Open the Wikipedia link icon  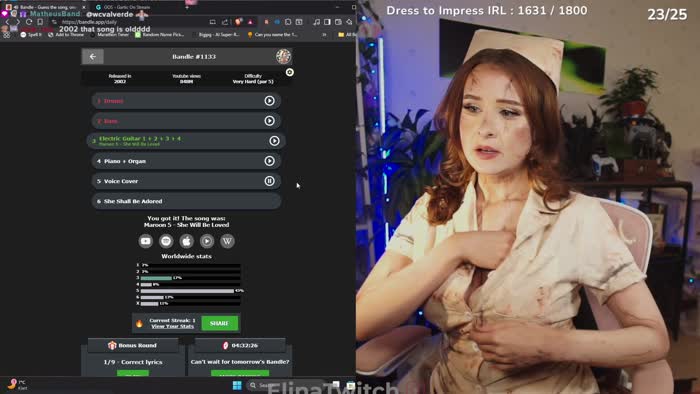(x=227, y=241)
